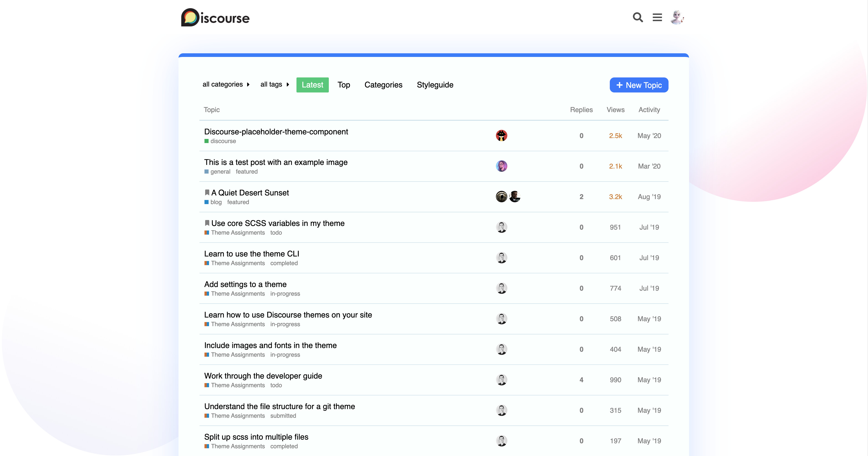Click the user profile avatar
Screen dimensions: 868x456
tap(677, 17)
